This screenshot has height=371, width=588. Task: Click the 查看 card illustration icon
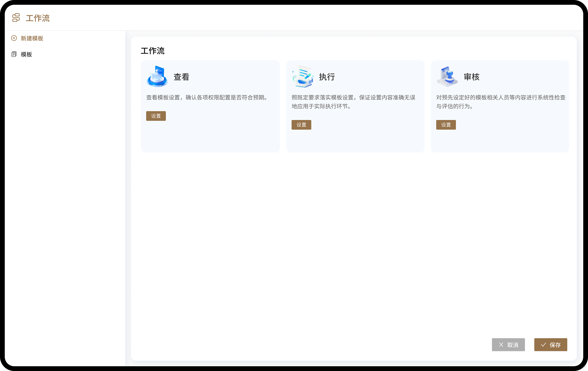[x=157, y=76]
